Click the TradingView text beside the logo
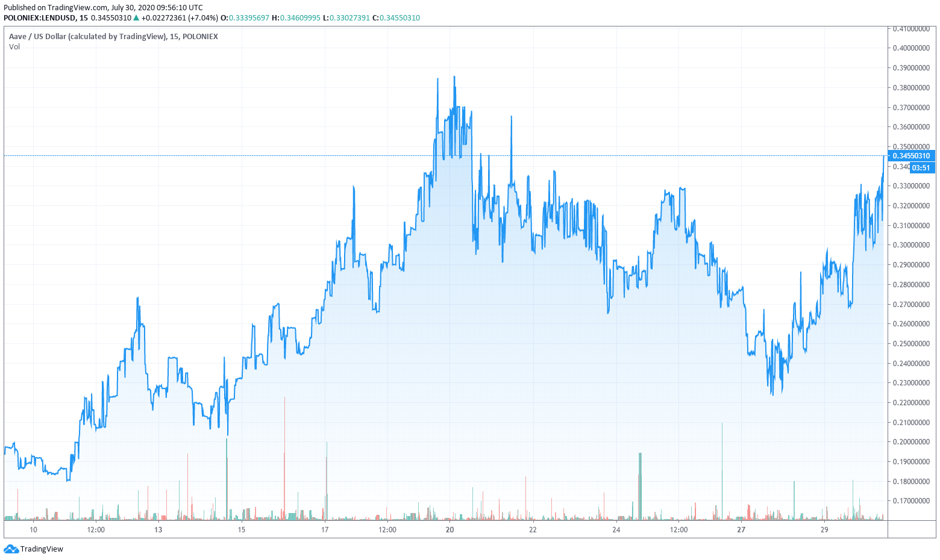Viewport: 940px width, 560px height. coord(42,549)
